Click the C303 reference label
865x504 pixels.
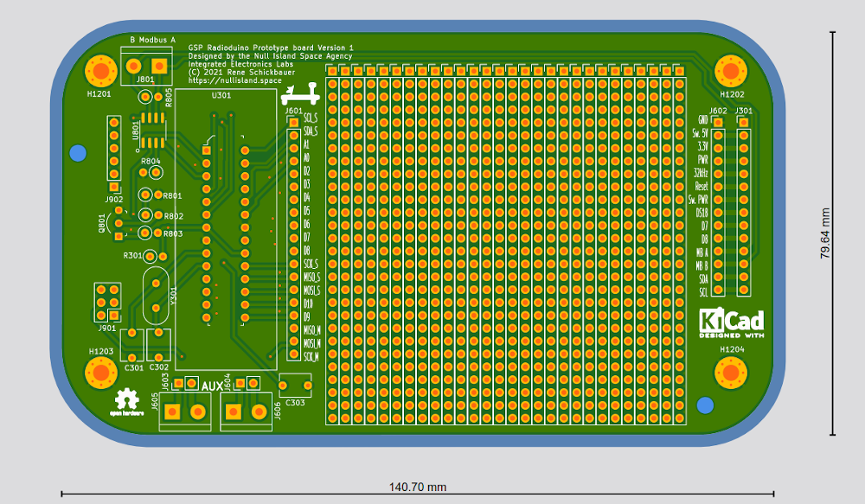295,403
